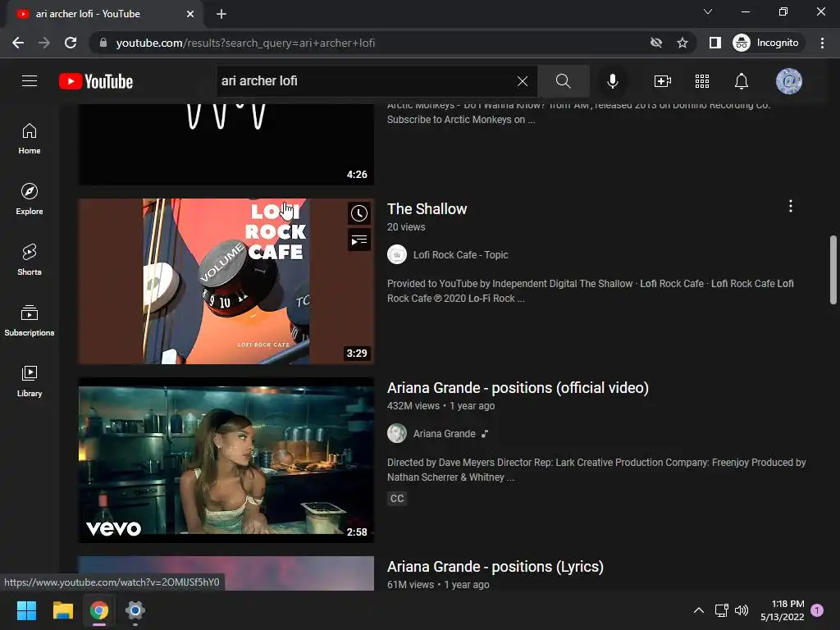Screen dimensions: 840x630
Task: Open the Windows Start menu
Action: [27, 610]
